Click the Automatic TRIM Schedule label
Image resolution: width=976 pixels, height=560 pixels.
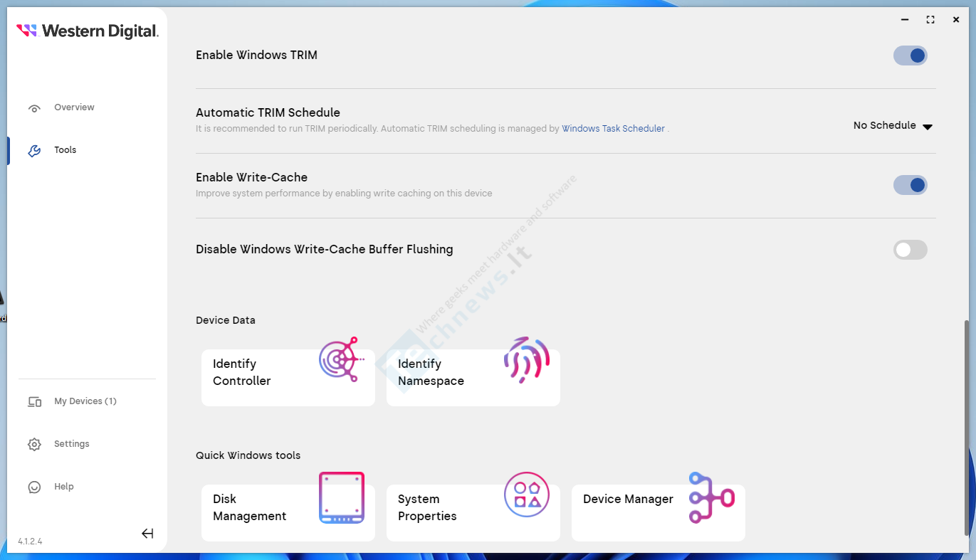(268, 112)
